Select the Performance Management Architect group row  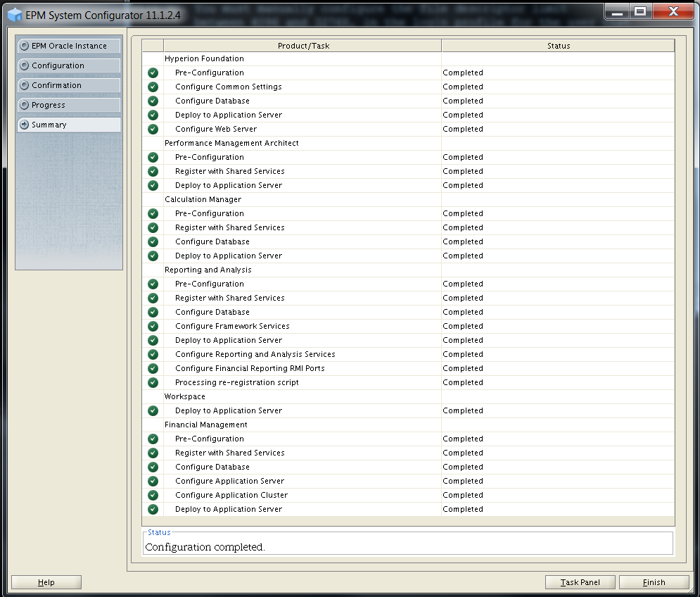click(408, 143)
